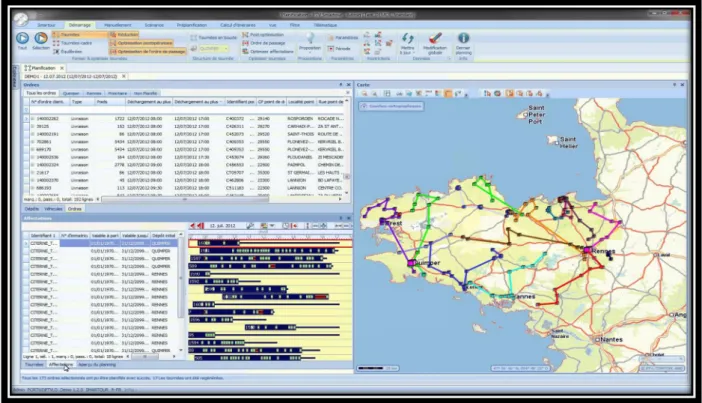The height and width of the screenshot is (403, 702).
Task: Toggle Optimisation postopératoire option
Action: pos(141,43)
